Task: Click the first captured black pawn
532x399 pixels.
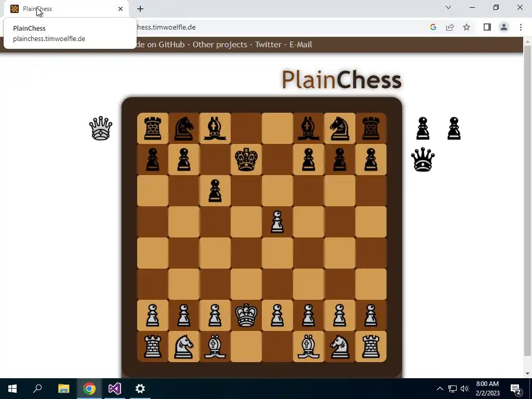Action: coord(423,128)
